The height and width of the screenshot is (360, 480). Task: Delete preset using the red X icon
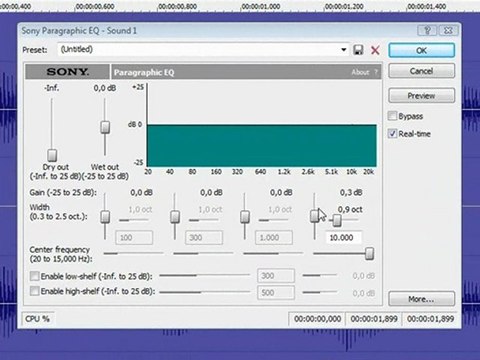(x=375, y=50)
